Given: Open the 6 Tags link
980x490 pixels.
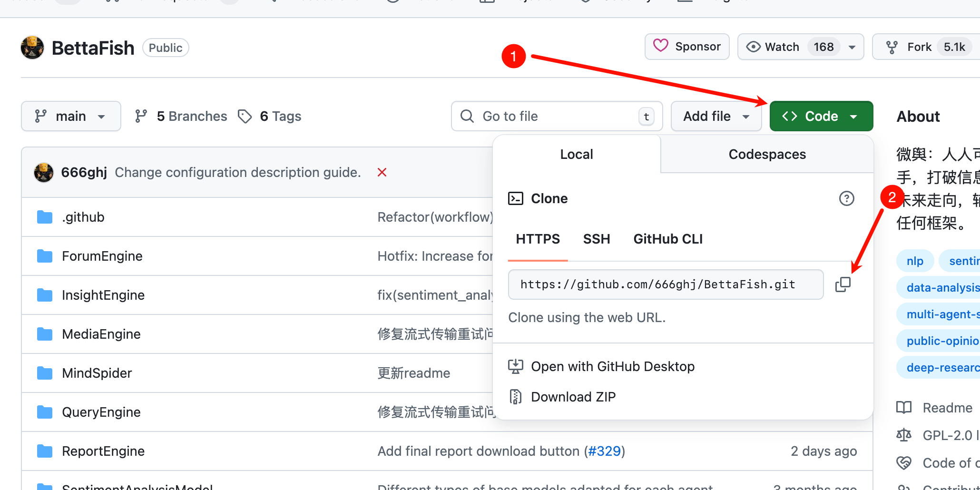Looking at the screenshot, I should pos(269,116).
